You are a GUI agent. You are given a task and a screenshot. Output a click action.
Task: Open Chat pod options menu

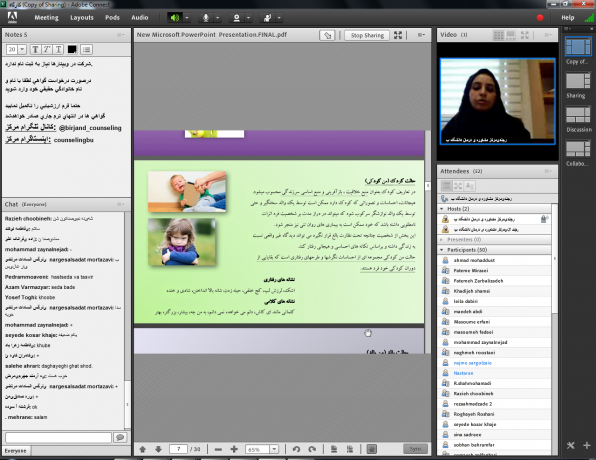tap(121, 204)
